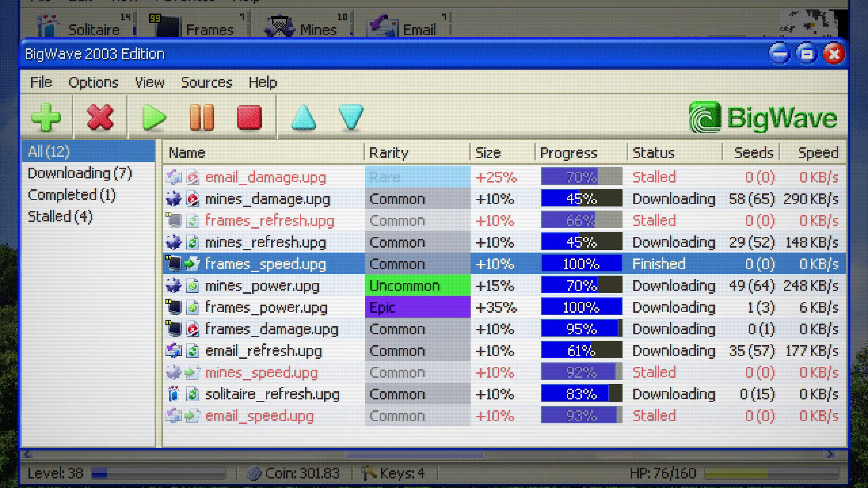The image size is (868, 488).
Task: Select email_refresh.upg file name
Action: tap(264, 351)
